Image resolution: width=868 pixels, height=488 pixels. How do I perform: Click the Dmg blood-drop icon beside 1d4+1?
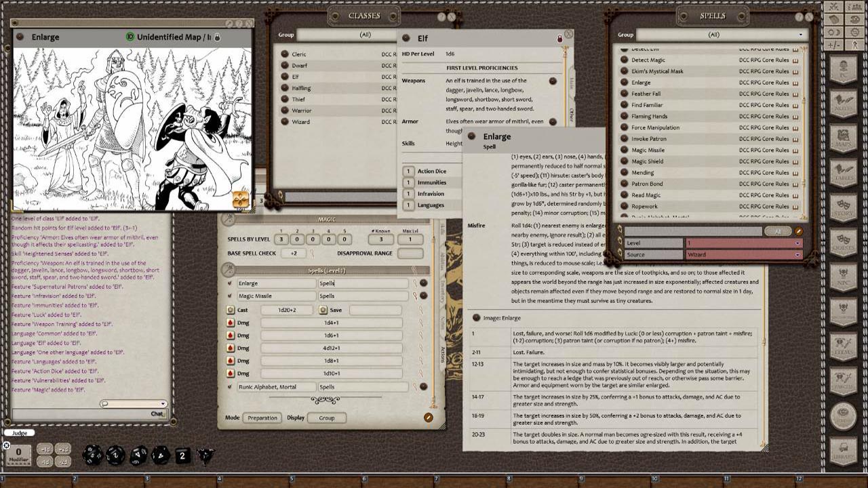(x=231, y=323)
